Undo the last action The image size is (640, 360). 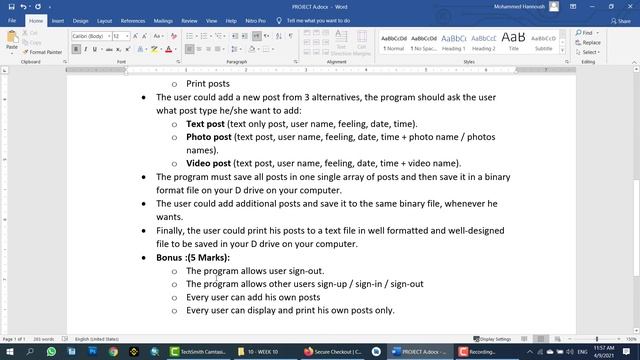pyautogui.click(x=23, y=7)
